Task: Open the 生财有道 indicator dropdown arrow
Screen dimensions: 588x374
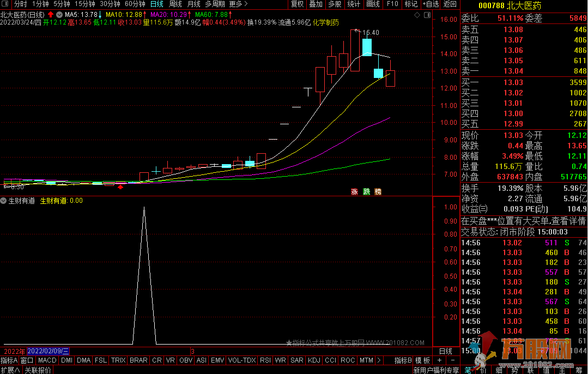Action: pyautogui.click(x=4, y=201)
